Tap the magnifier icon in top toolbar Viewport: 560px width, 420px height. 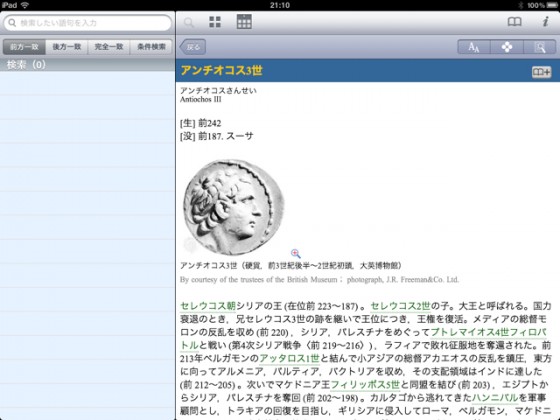click(x=189, y=23)
